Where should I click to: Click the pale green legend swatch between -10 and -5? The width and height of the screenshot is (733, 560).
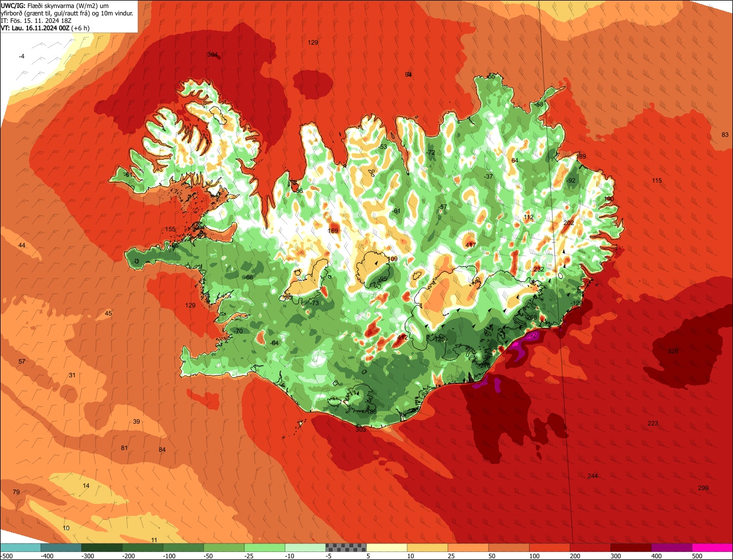(305, 548)
